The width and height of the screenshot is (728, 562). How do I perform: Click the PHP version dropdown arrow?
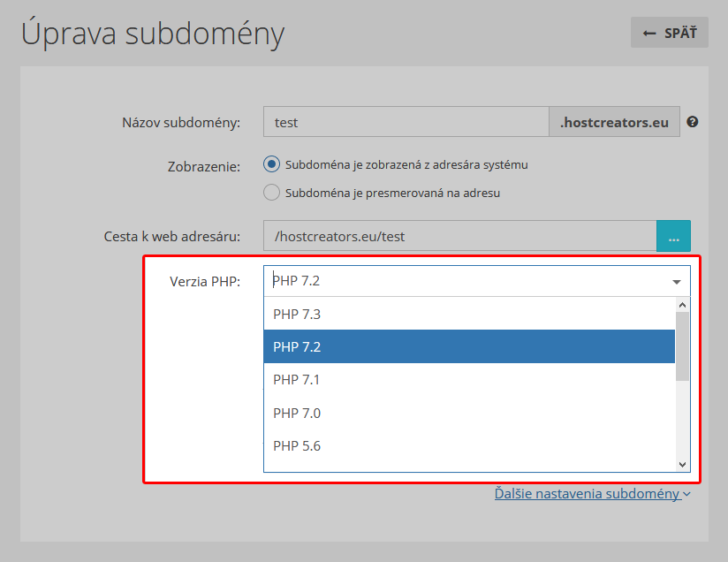tap(677, 282)
